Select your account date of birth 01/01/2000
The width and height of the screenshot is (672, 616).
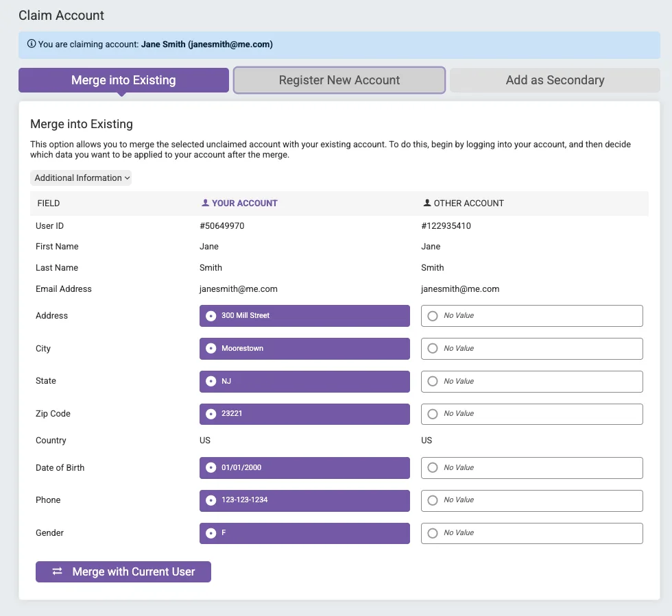[304, 468]
